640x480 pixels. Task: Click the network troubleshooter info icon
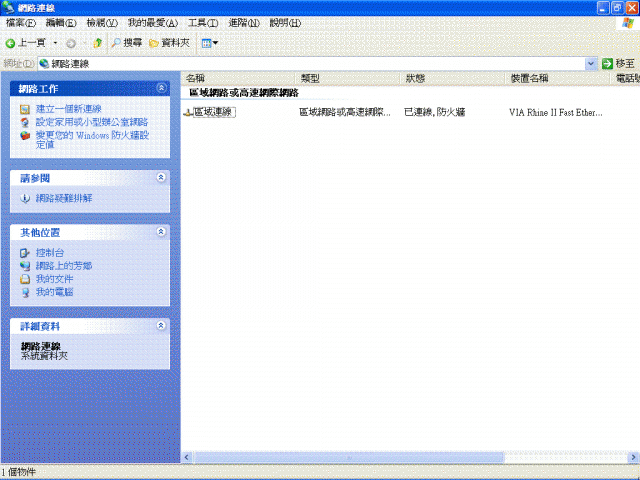25,198
